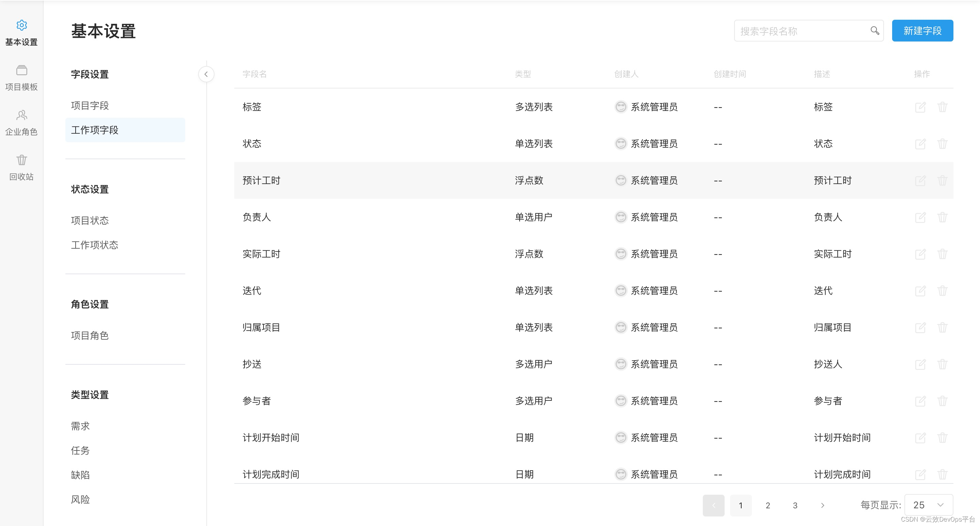Click the 字段名 column header
This screenshot has width=980, height=526.
254,74
